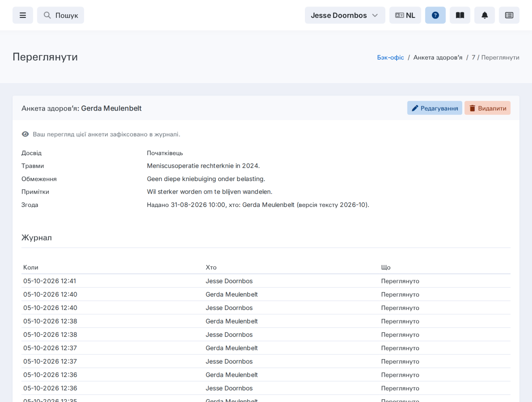Click the Досвід field label
This screenshot has height=402, width=532.
(32, 153)
